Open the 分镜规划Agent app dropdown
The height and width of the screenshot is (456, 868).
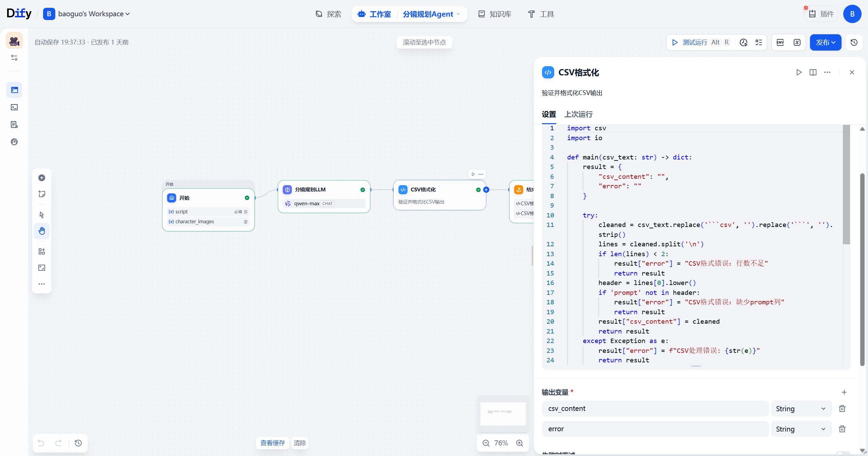point(431,14)
